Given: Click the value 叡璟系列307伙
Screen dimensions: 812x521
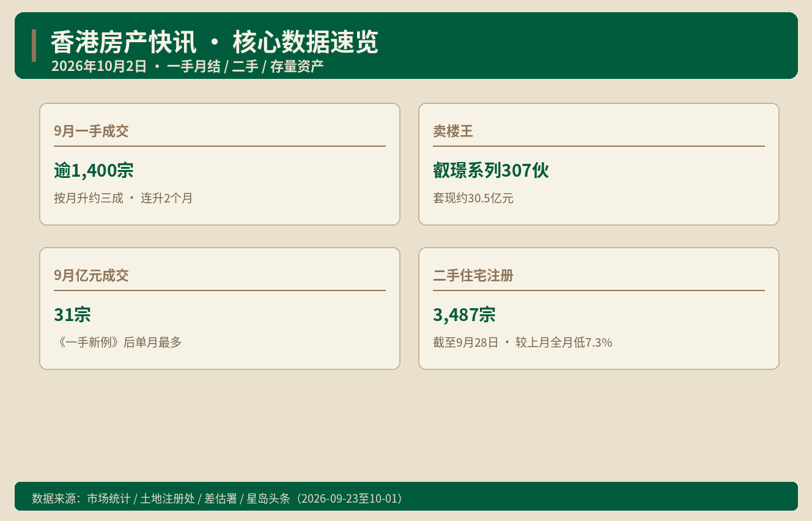Looking at the screenshot, I should click(491, 171).
